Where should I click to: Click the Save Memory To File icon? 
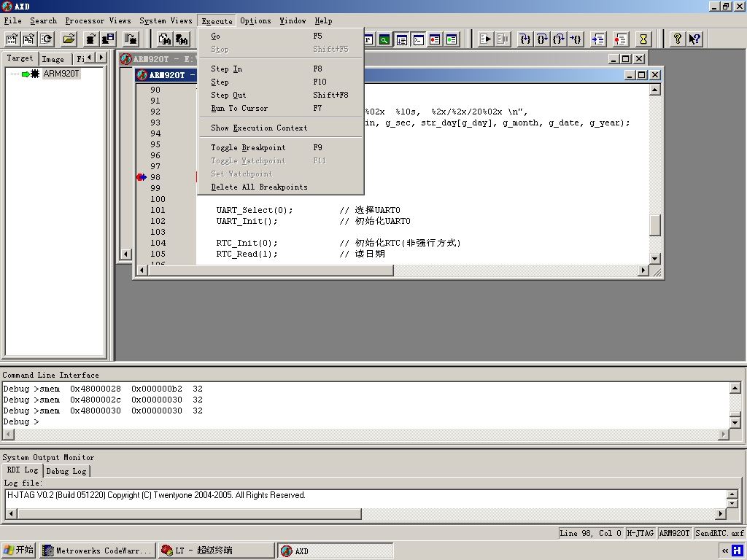tap(109, 39)
